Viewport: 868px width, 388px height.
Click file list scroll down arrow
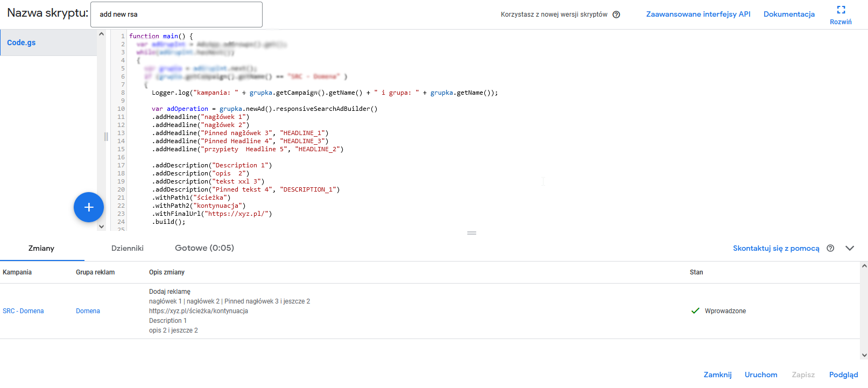pos(101,227)
